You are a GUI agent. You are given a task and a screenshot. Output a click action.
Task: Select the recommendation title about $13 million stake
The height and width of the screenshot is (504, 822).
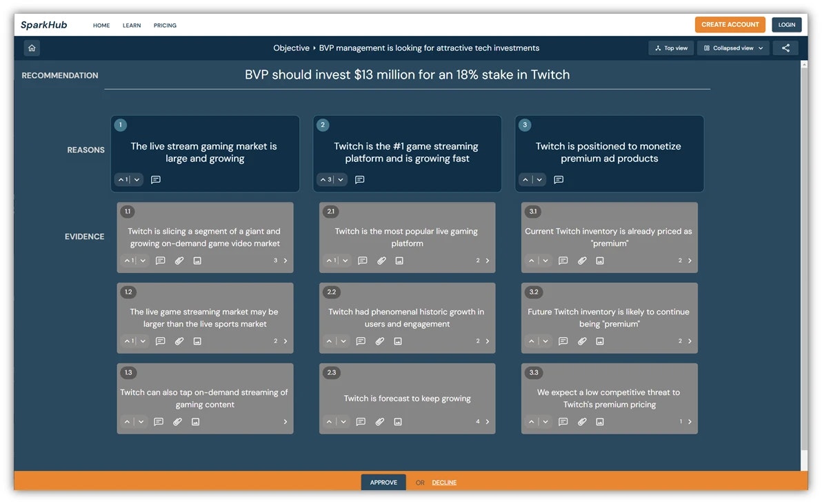[x=407, y=74]
